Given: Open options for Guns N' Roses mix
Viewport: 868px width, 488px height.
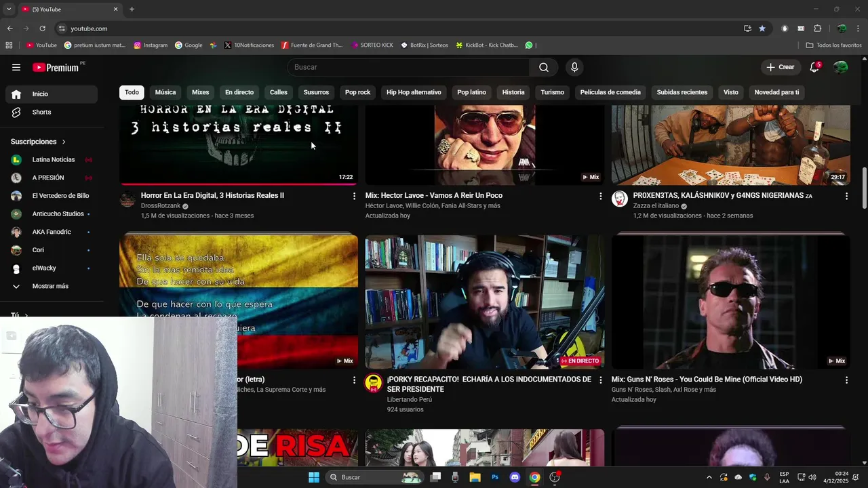Looking at the screenshot, I should [x=846, y=380].
